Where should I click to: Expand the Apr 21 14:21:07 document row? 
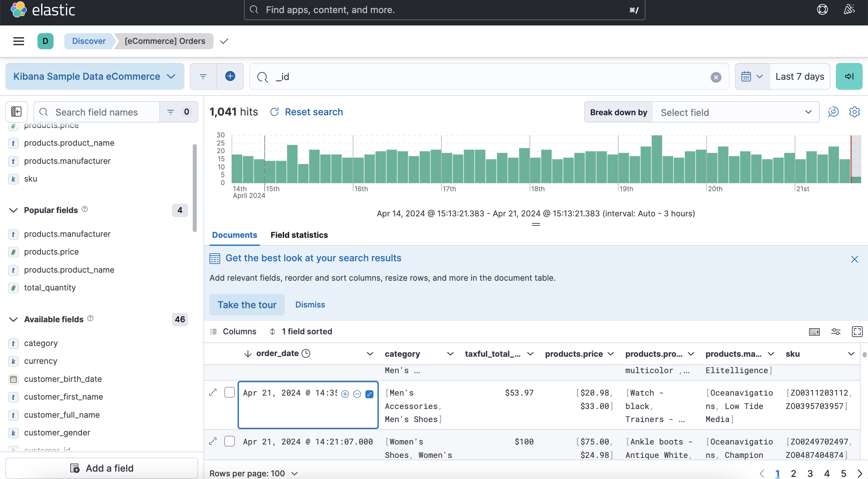213,441
